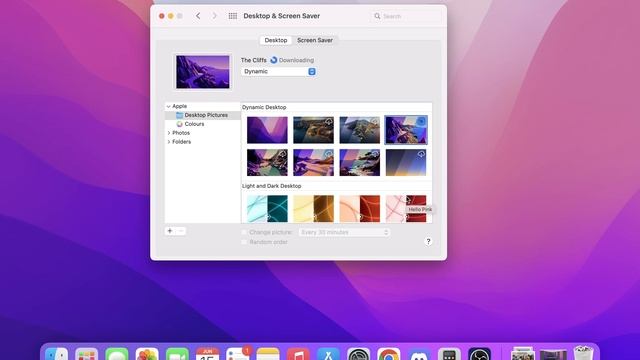Add a folder with the plus button

[170, 231]
